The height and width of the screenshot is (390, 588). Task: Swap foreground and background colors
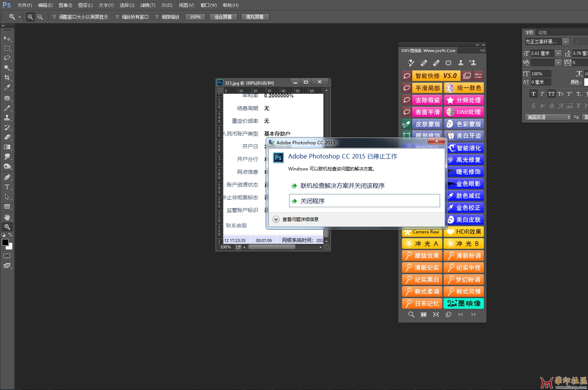[10, 235]
